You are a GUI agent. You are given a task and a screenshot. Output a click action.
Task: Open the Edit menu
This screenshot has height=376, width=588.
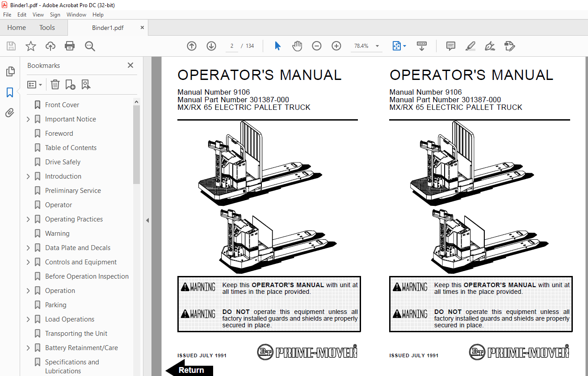point(22,15)
